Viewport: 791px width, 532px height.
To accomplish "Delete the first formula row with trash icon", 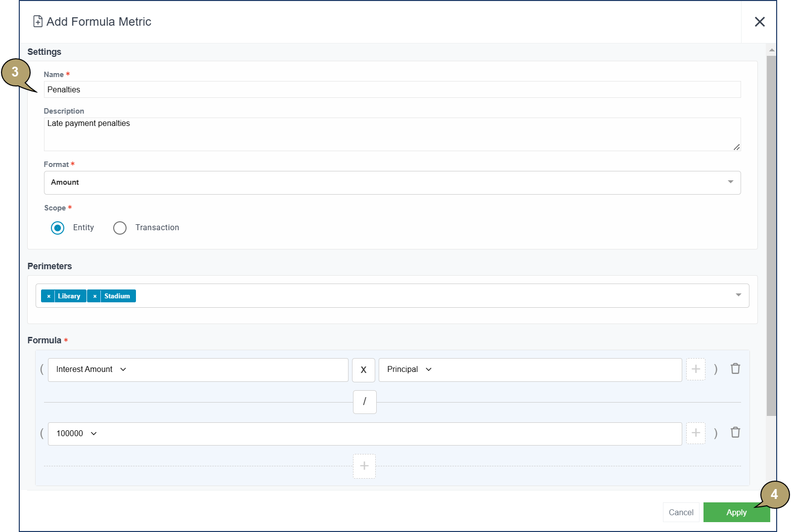I will tap(735, 369).
